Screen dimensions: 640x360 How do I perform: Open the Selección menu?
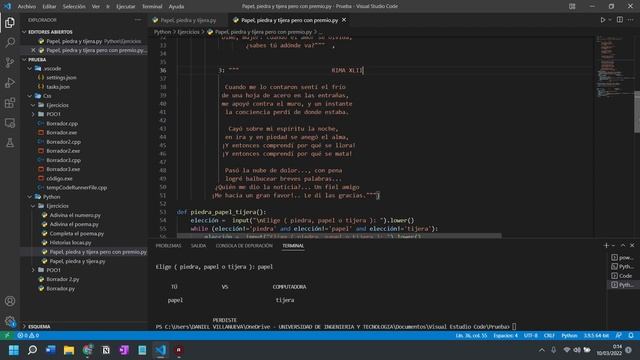[x=74, y=6]
